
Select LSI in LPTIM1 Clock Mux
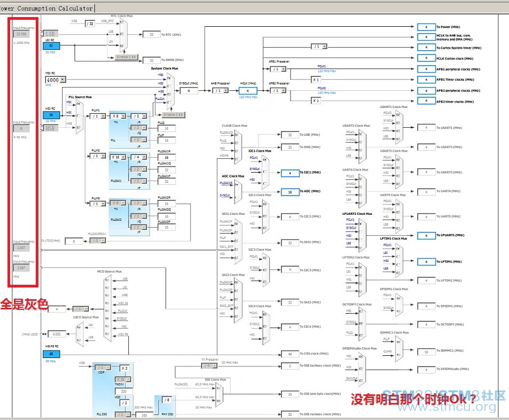(398, 256)
